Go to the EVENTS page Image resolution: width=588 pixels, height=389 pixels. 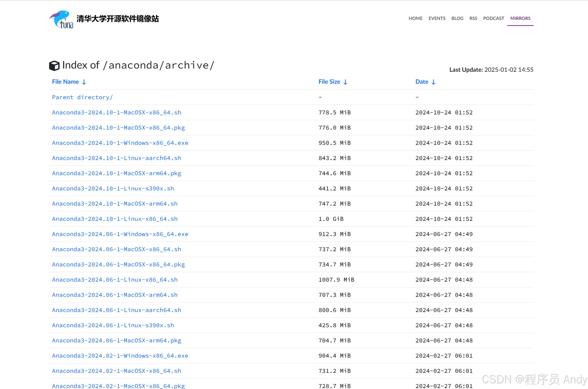point(437,18)
